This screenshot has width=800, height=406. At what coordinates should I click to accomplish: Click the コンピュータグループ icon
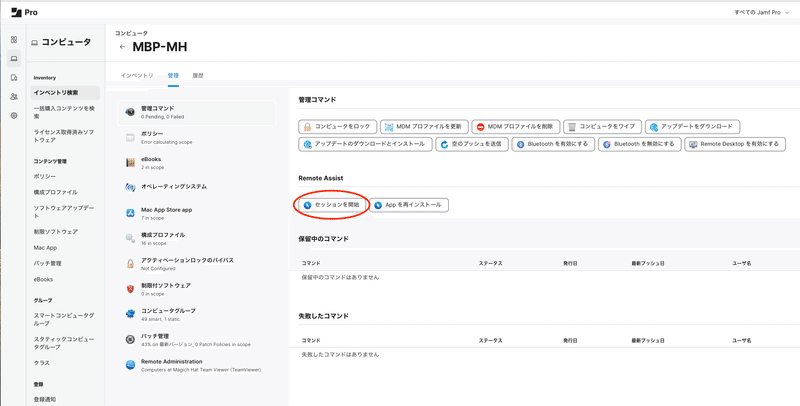(x=130, y=314)
